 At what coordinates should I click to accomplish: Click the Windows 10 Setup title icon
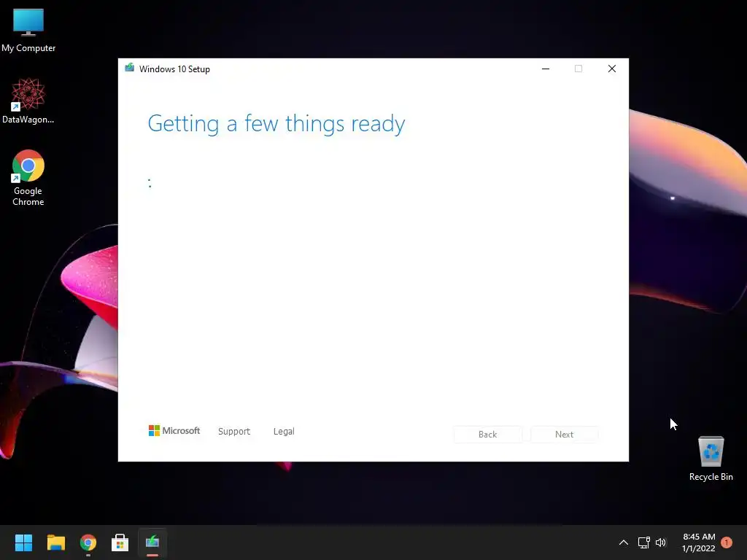pyautogui.click(x=130, y=68)
